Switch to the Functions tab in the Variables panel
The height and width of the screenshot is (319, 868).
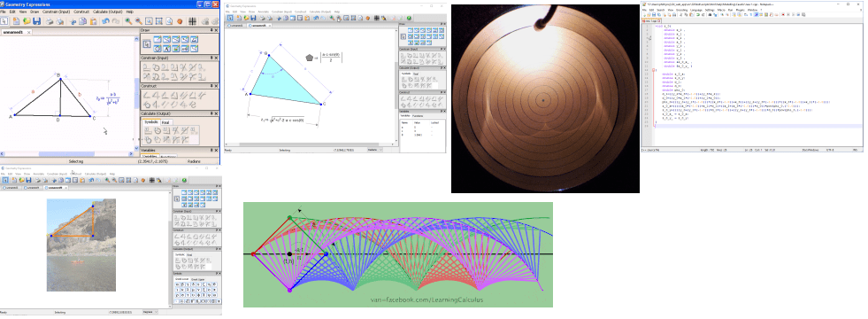[x=418, y=116]
